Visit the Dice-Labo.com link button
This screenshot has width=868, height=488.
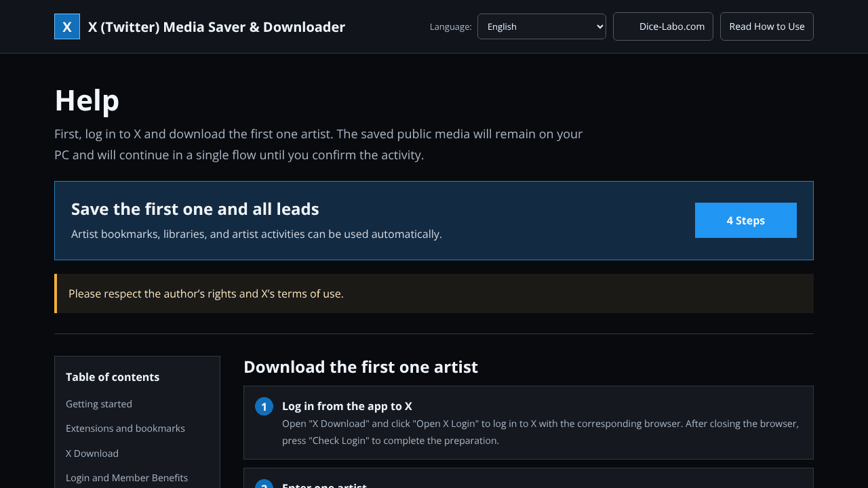click(x=663, y=26)
